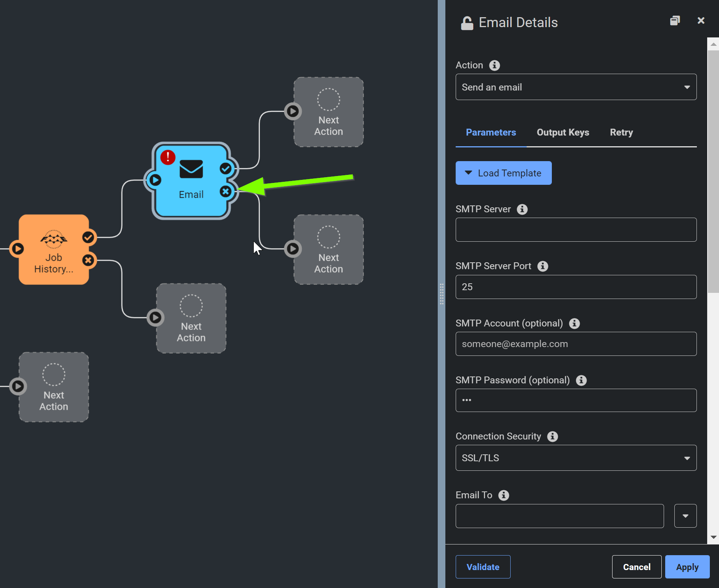This screenshot has height=588, width=719.
Task: Close the Email Details panel
Action: [x=701, y=21]
